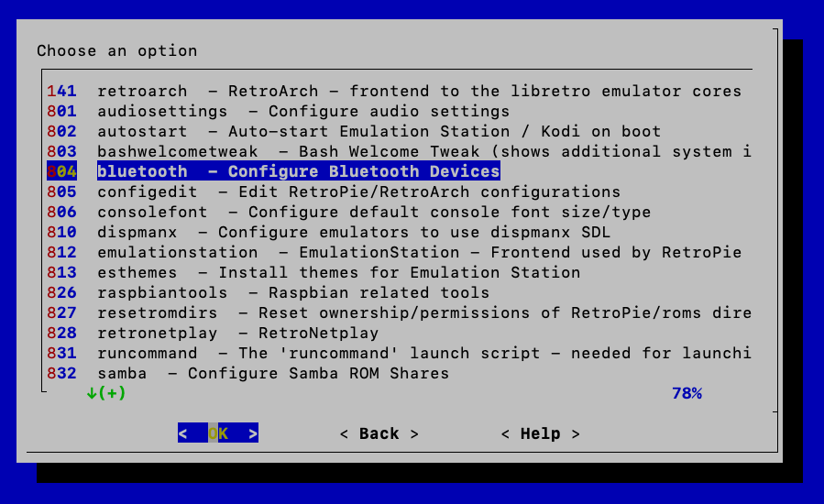Click the Back button

(x=379, y=433)
